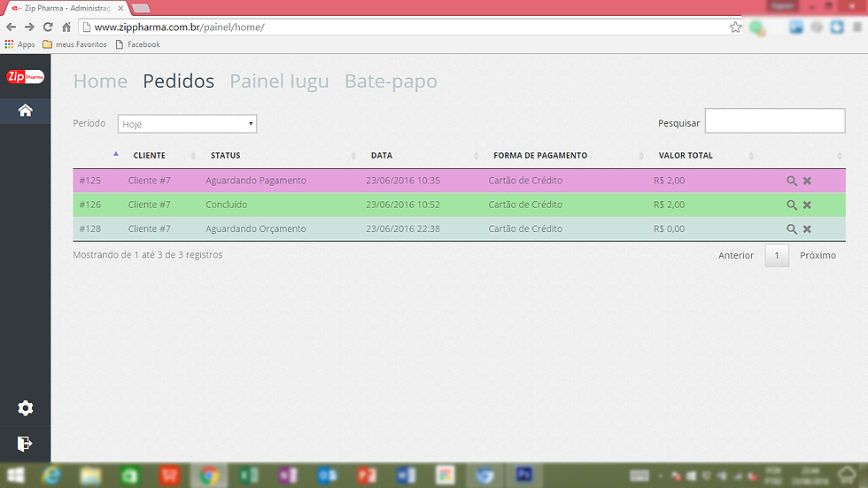Open the Windows Start button
Viewport: 868px width, 488px height.
tap(16, 476)
